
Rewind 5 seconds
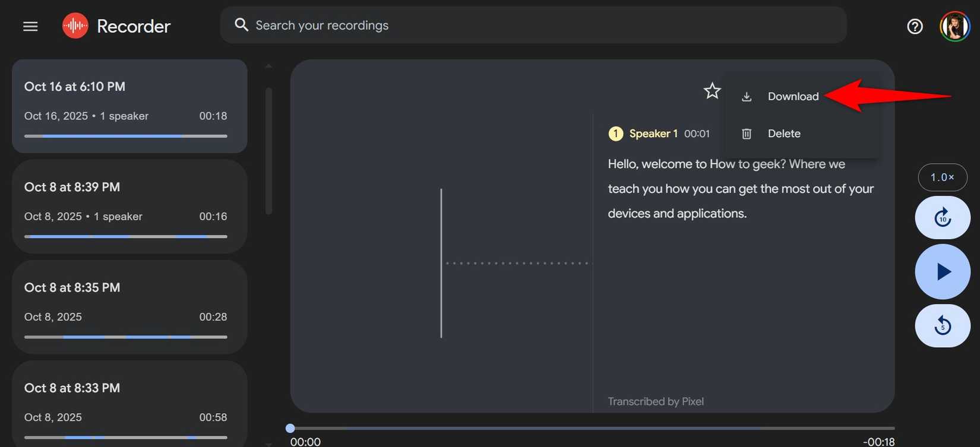943,326
